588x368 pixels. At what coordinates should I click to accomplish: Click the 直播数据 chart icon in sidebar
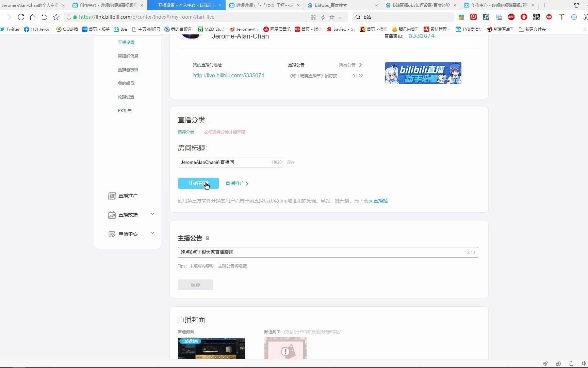tap(112, 215)
